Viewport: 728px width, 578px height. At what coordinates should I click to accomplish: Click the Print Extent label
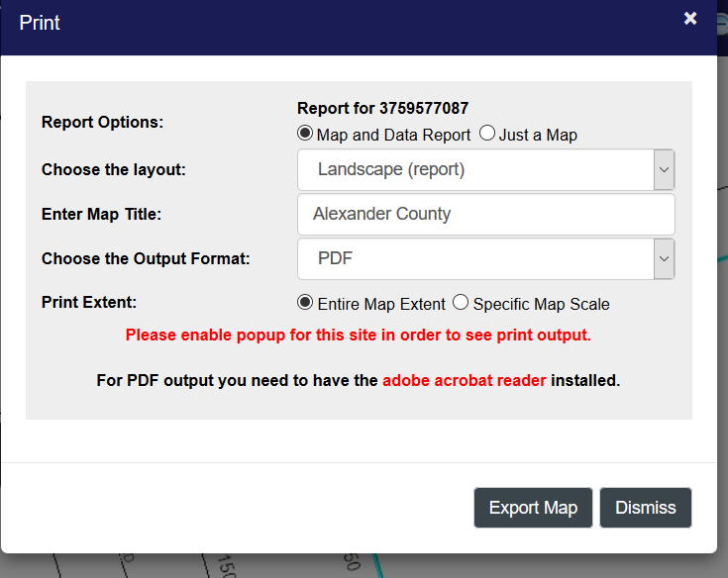89,303
